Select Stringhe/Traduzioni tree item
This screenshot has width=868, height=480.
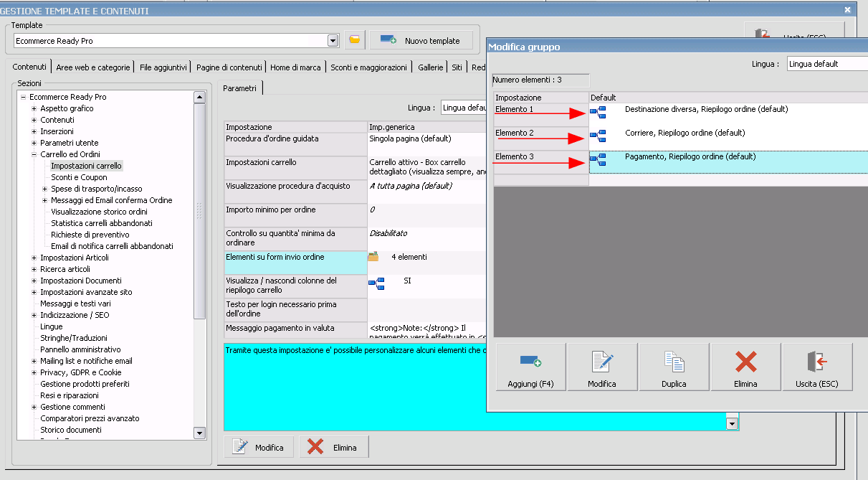click(x=74, y=338)
